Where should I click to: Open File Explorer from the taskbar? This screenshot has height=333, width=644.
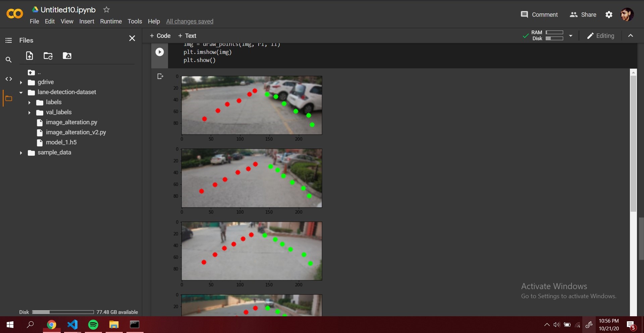click(114, 325)
